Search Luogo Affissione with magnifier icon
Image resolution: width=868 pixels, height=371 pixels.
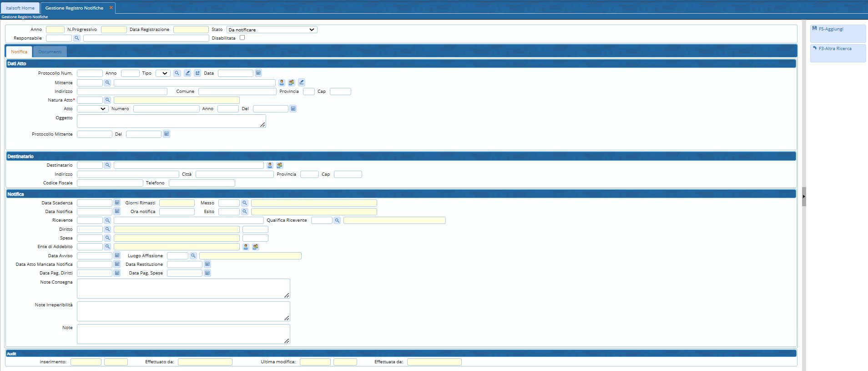tap(193, 256)
